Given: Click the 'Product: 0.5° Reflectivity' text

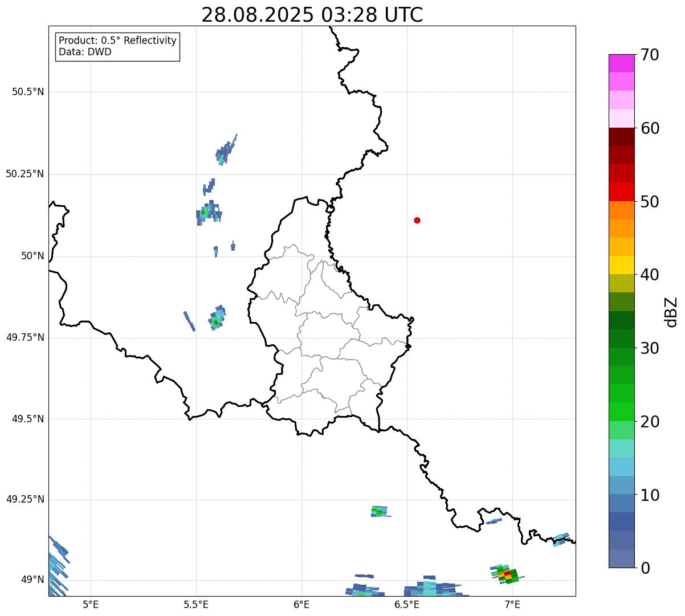Looking at the screenshot, I should tap(117, 41).
